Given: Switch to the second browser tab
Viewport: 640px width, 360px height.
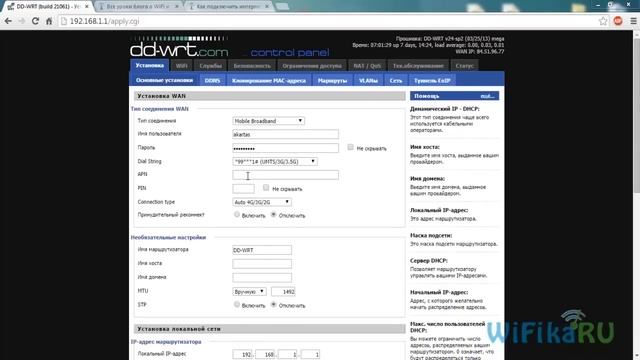Looking at the screenshot, I should point(138,7).
